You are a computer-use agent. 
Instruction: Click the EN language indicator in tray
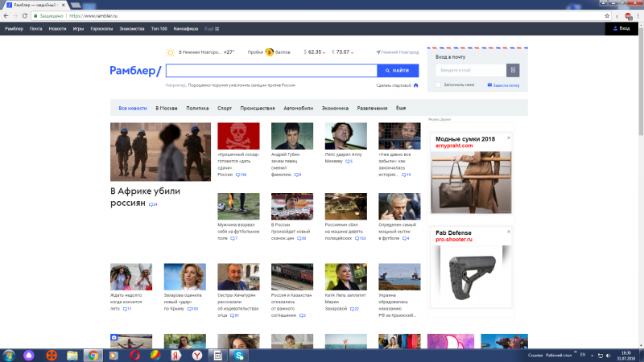coord(582,355)
